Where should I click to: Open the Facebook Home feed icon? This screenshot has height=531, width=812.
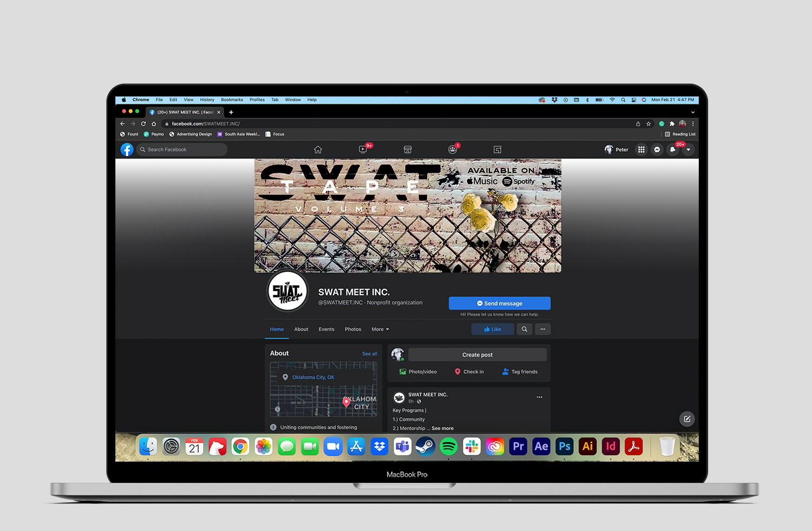(x=318, y=150)
